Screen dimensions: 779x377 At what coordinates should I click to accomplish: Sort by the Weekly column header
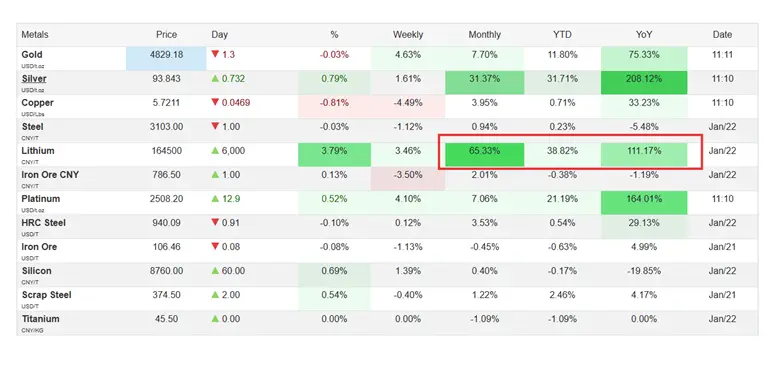(408, 35)
